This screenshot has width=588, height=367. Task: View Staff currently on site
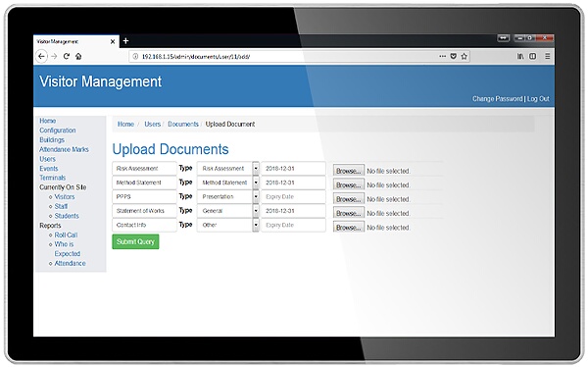click(61, 206)
